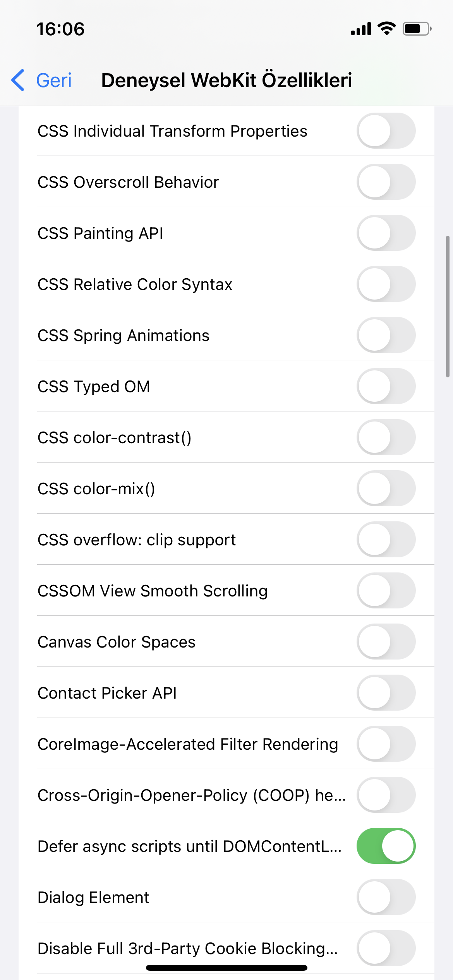Enable Canvas Color Spaces
453x980 pixels.
(386, 642)
